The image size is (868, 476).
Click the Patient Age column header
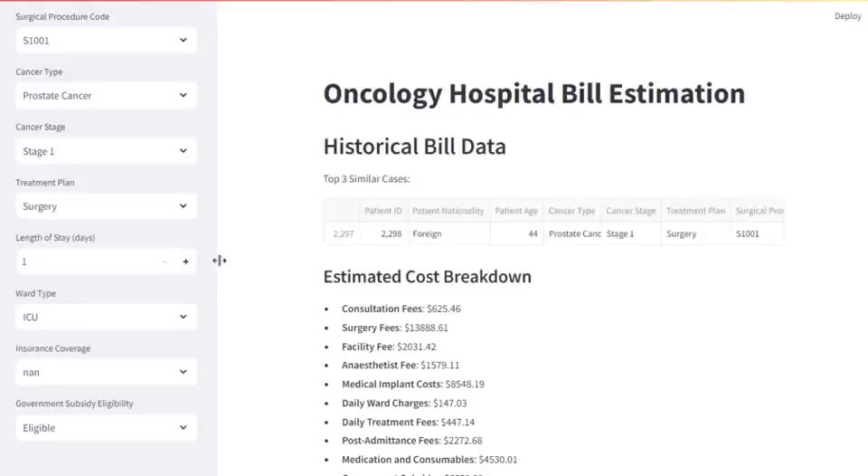516,211
